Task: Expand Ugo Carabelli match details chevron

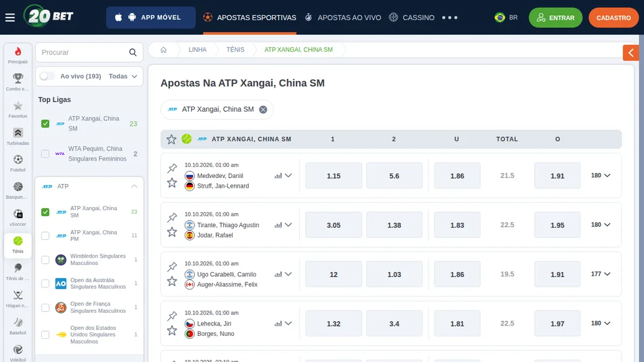Action: pos(289,274)
